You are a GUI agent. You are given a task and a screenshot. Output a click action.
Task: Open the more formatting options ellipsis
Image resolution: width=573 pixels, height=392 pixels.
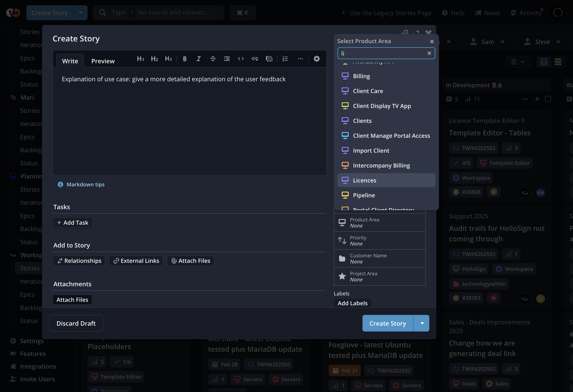300,59
